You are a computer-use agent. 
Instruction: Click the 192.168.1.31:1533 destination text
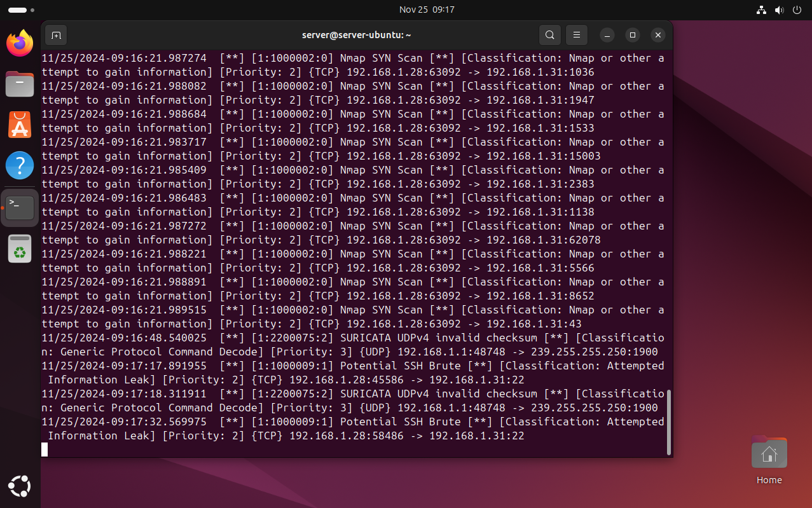click(x=540, y=128)
